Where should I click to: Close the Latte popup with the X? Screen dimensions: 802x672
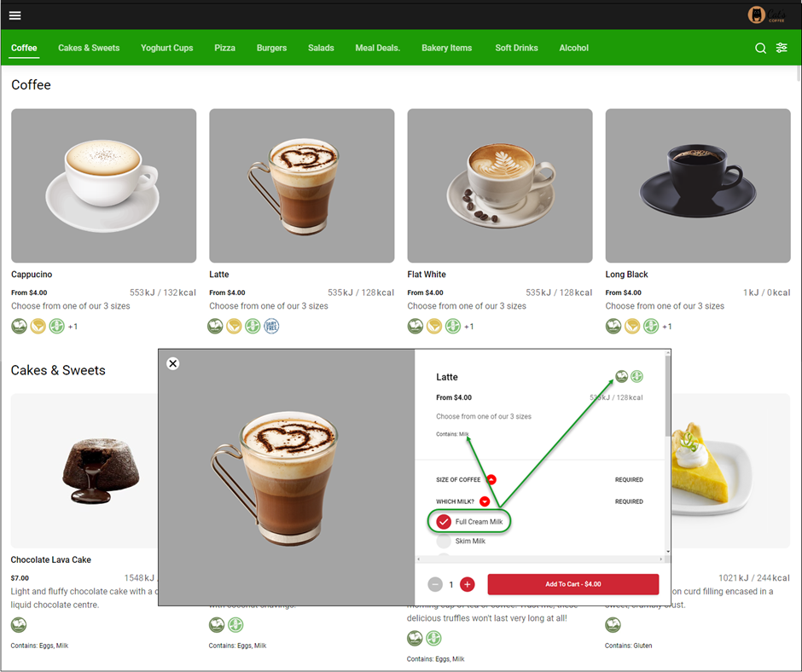click(x=173, y=363)
